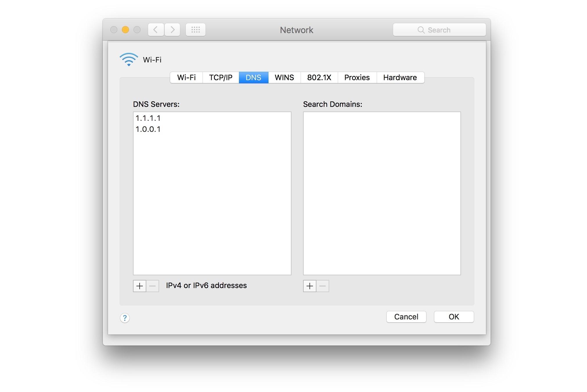Click the yellow minimize window button

point(125,30)
